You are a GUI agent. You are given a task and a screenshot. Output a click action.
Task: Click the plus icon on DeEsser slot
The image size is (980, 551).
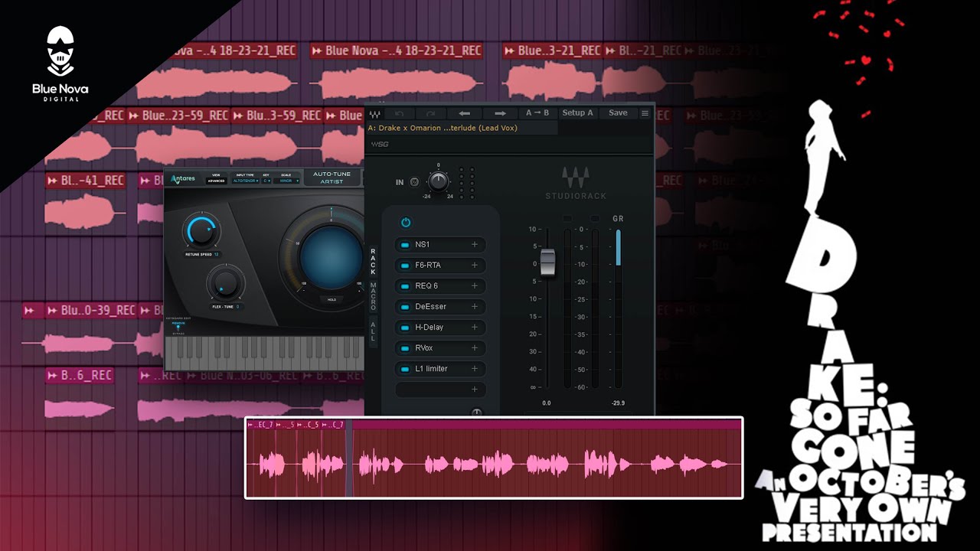point(475,307)
